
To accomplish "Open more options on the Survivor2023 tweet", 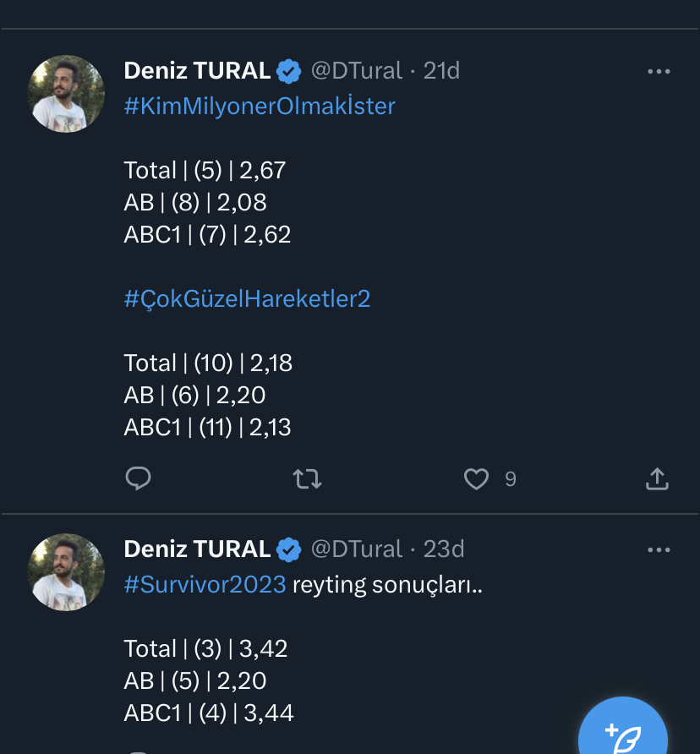I will (658, 550).
